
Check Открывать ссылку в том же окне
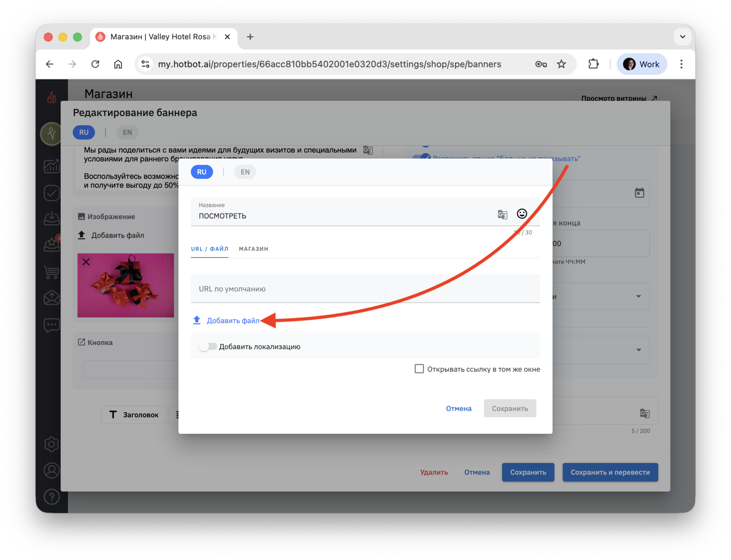click(419, 369)
